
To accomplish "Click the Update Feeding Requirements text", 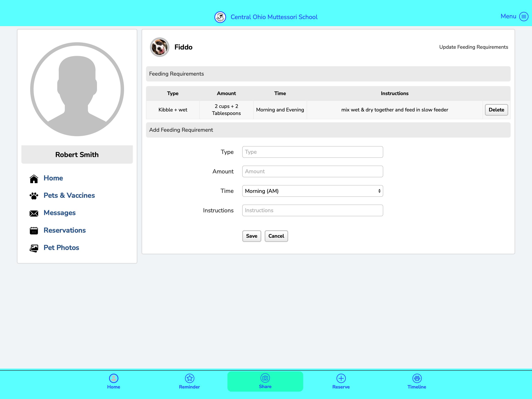I will 474,47.
